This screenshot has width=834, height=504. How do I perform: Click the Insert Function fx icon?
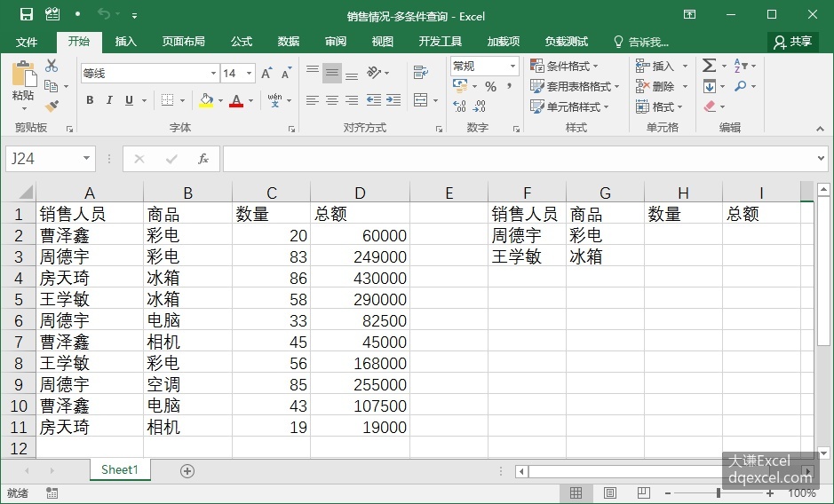click(203, 159)
